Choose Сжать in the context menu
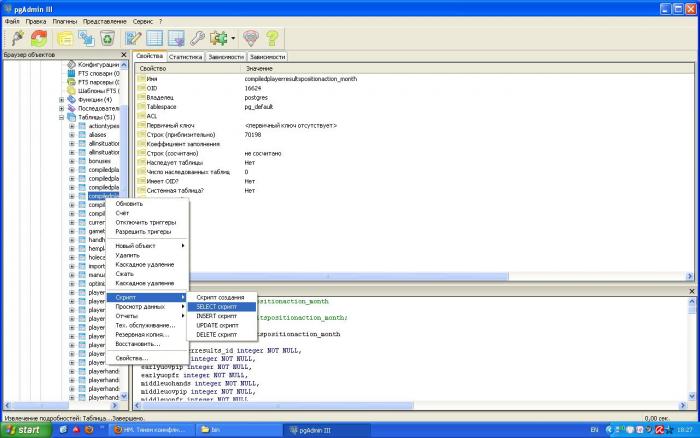Image resolution: width=700 pixels, height=438 pixels. [x=147, y=274]
